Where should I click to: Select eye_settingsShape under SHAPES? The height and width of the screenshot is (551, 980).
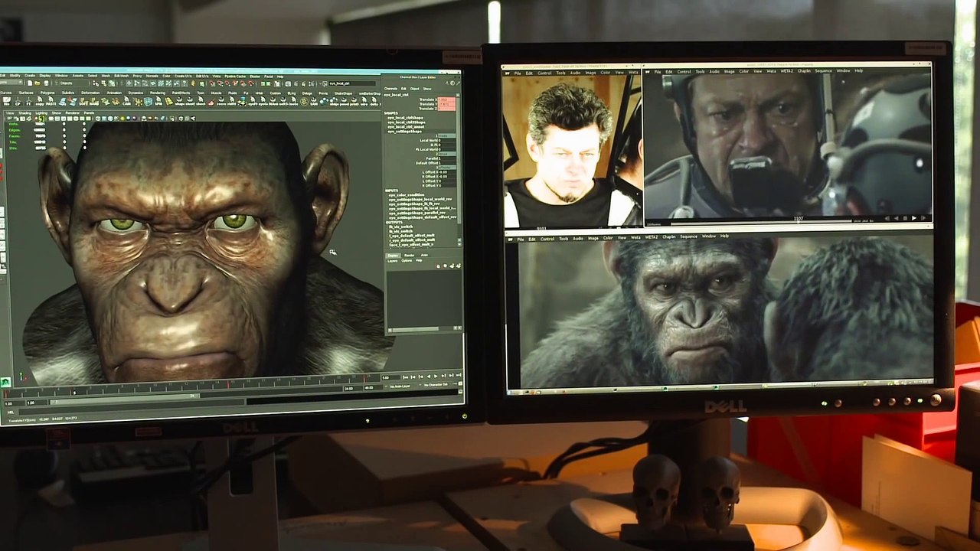(x=404, y=132)
